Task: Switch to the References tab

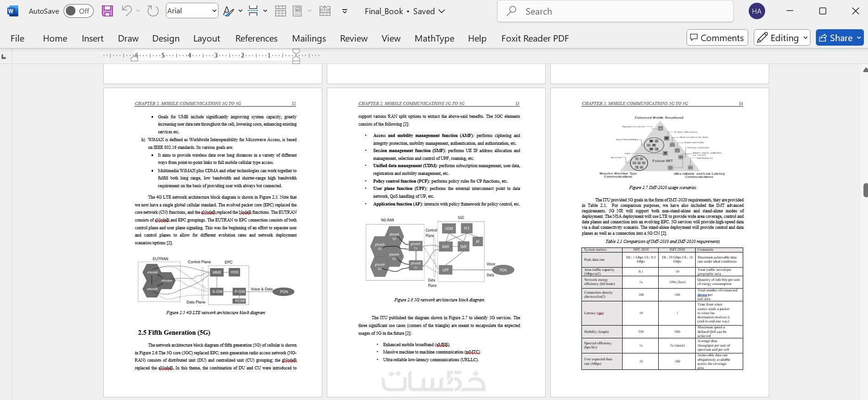Action: [x=256, y=38]
